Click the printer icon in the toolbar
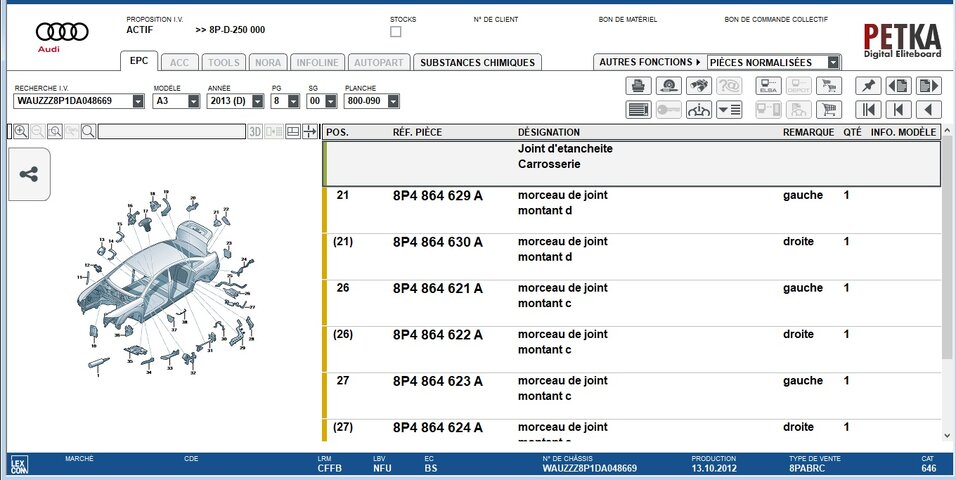Screen dimensions: 956x480 (x=638, y=86)
